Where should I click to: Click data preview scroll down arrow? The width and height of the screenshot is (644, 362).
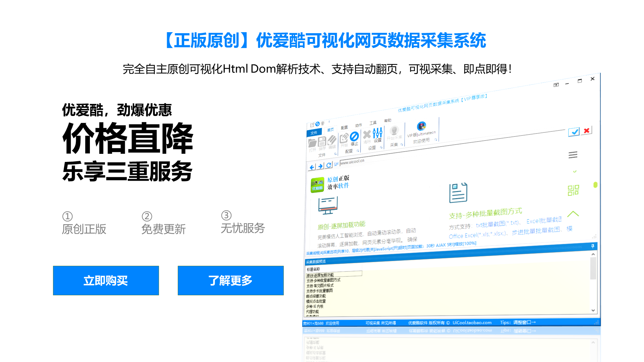tap(593, 310)
